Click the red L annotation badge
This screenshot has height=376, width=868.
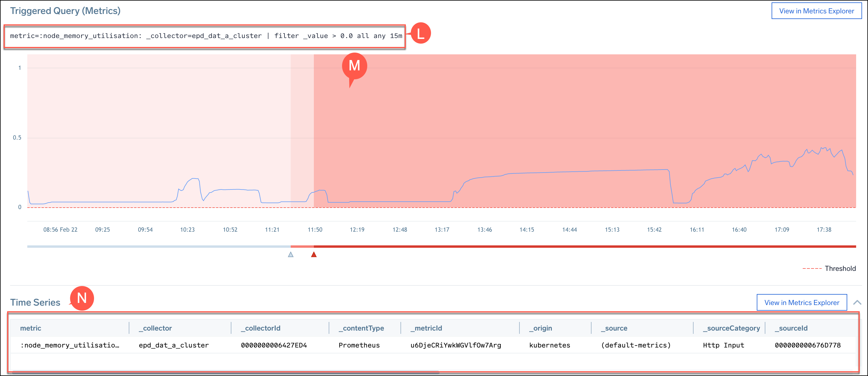(421, 33)
